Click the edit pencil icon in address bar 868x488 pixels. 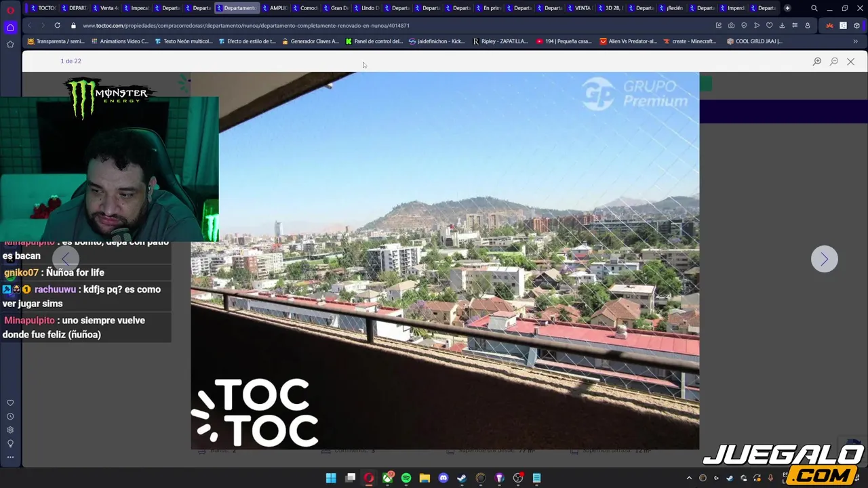point(718,25)
